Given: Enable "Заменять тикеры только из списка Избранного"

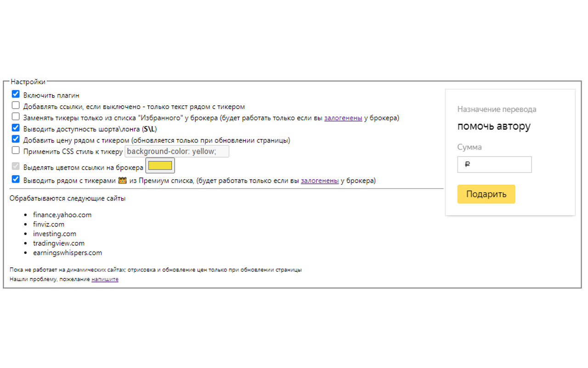Looking at the screenshot, I should click(x=16, y=117).
